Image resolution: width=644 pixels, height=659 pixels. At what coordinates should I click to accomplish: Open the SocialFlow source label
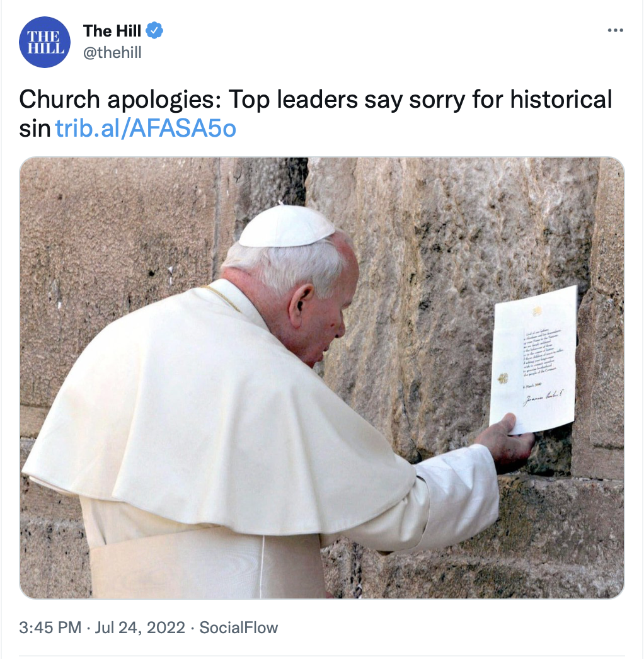(x=238, y=627)
